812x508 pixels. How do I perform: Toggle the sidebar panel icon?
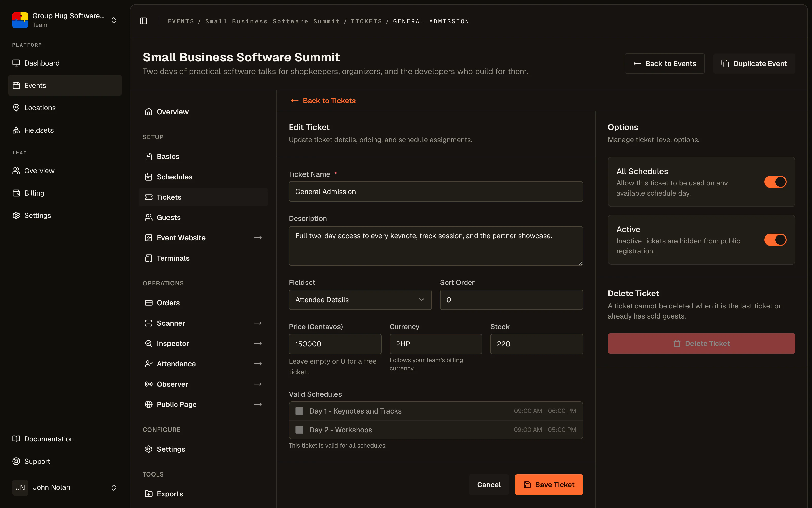[x=144, y=21]
